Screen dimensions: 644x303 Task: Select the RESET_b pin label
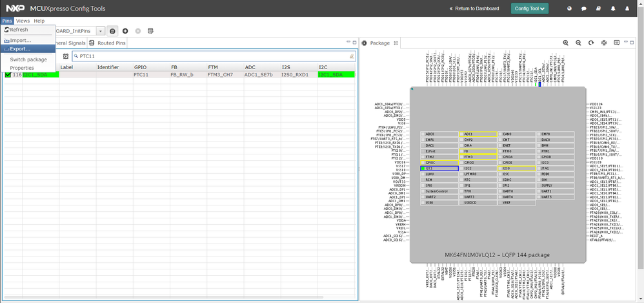596,236
